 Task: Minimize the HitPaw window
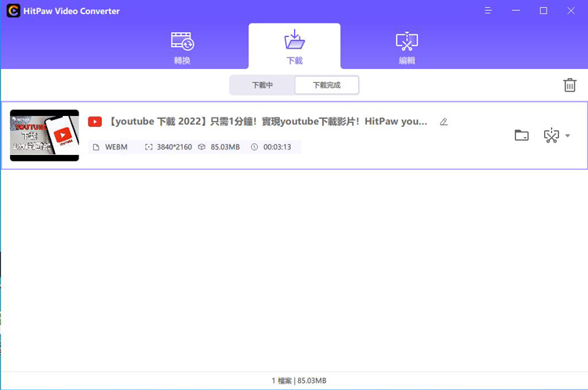[516, 10]
